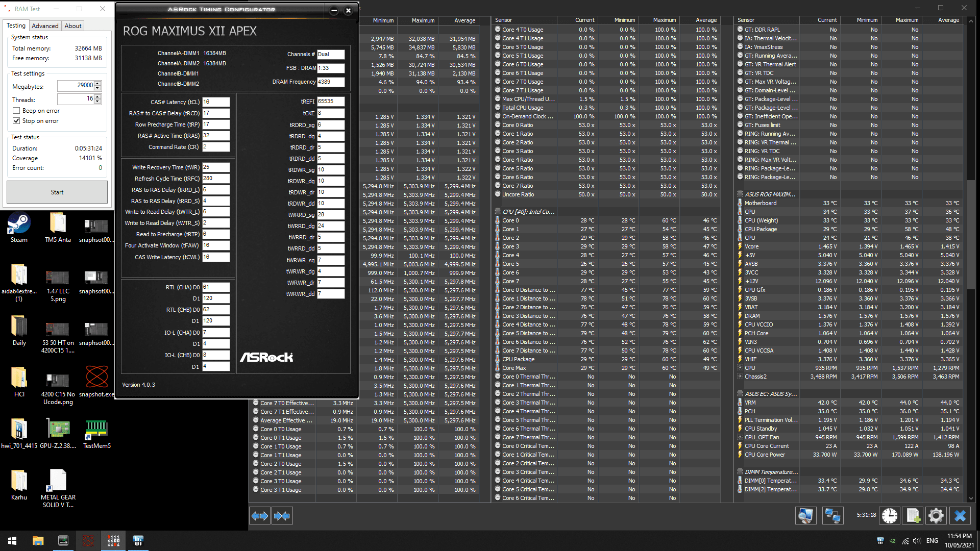Select the METAL GEAR SOLID V shortcut
The image size is (980, 551).
pyautogui.click(x=58, y=489)
